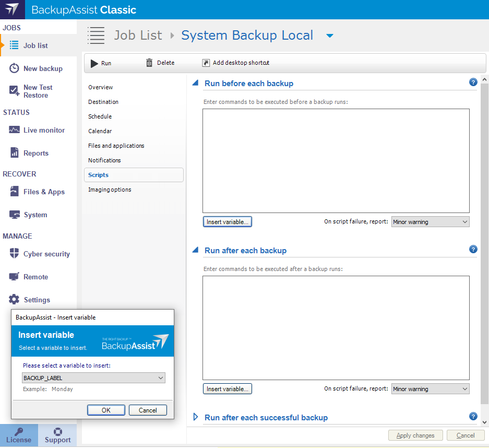Cancel the Insert variable dialog

148,410
